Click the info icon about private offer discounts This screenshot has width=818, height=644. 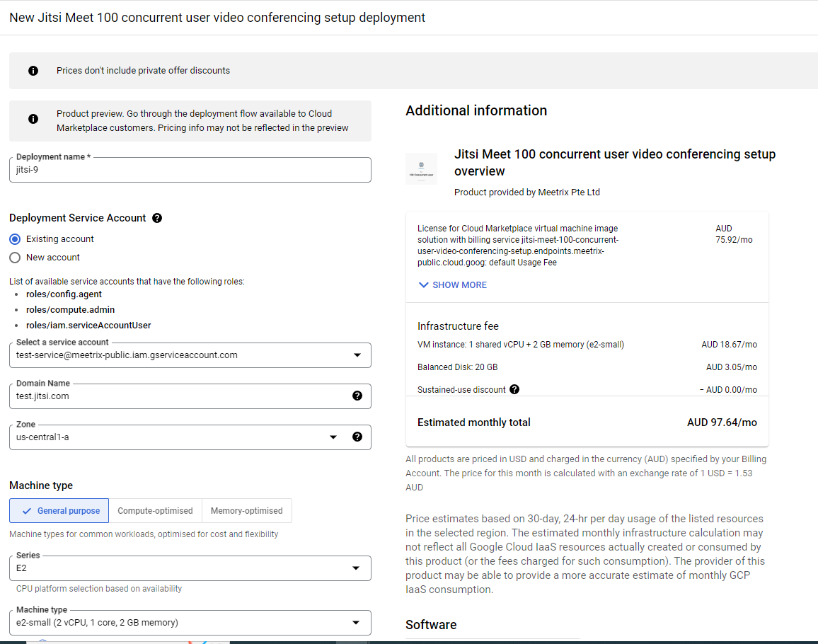33,71
